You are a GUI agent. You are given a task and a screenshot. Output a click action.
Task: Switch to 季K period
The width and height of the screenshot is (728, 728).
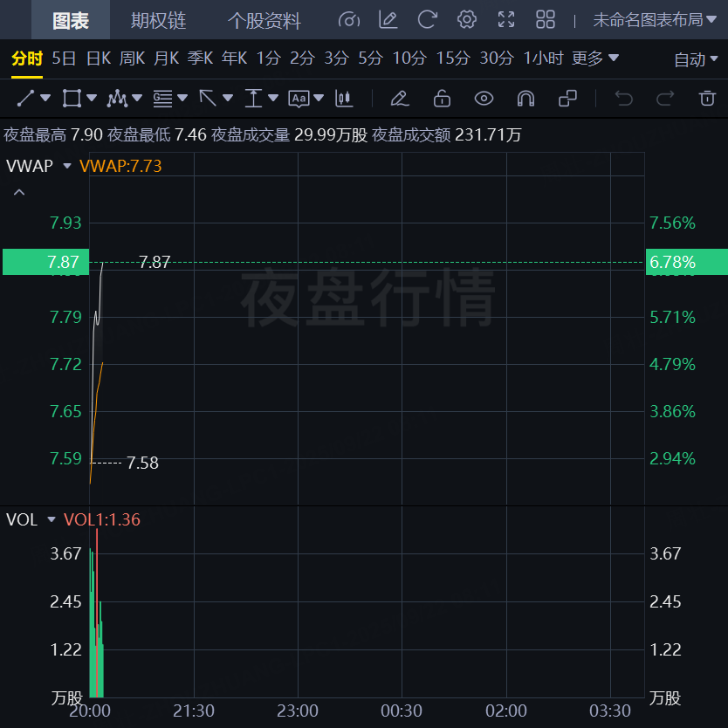coord(200,58)
